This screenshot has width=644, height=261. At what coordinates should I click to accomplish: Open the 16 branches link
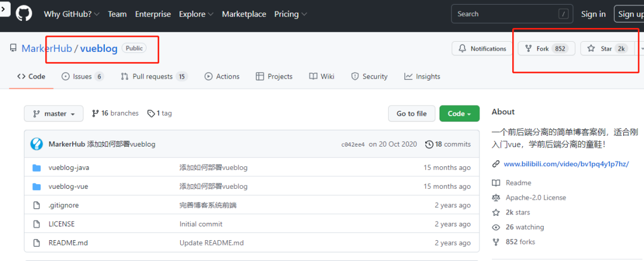click(x=116, y=113)
